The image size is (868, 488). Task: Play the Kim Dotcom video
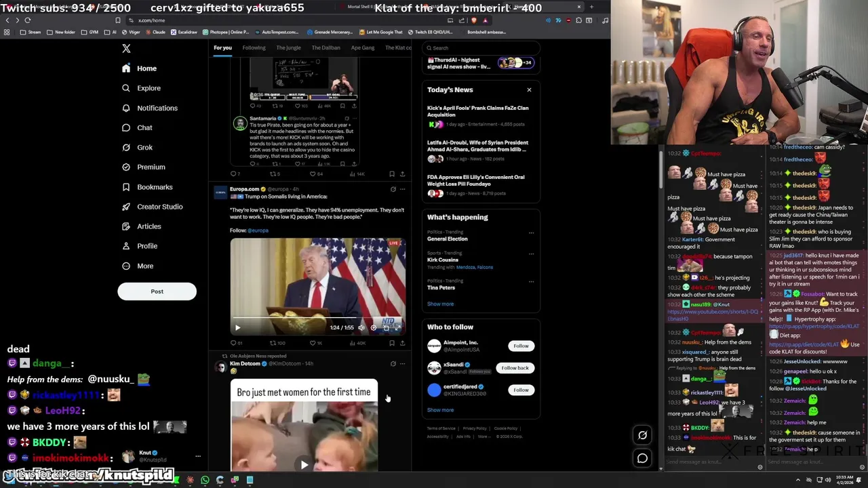(304, 464)
